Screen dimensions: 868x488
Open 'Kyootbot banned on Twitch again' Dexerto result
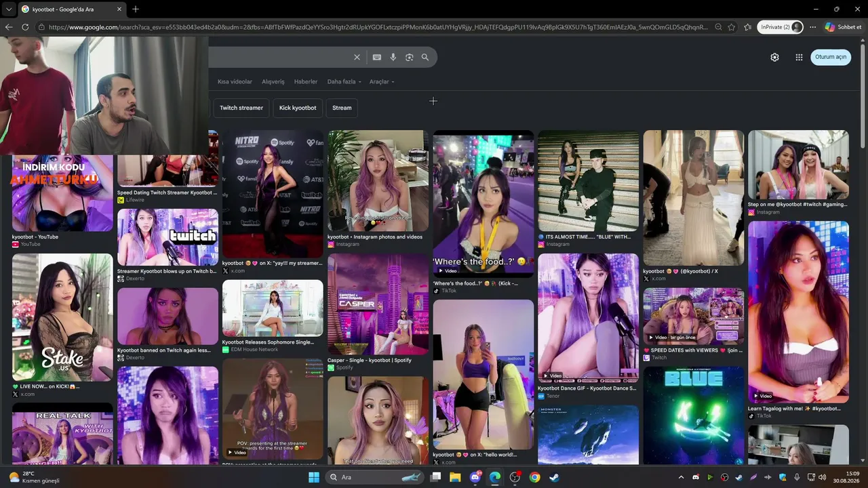point(167,350)
